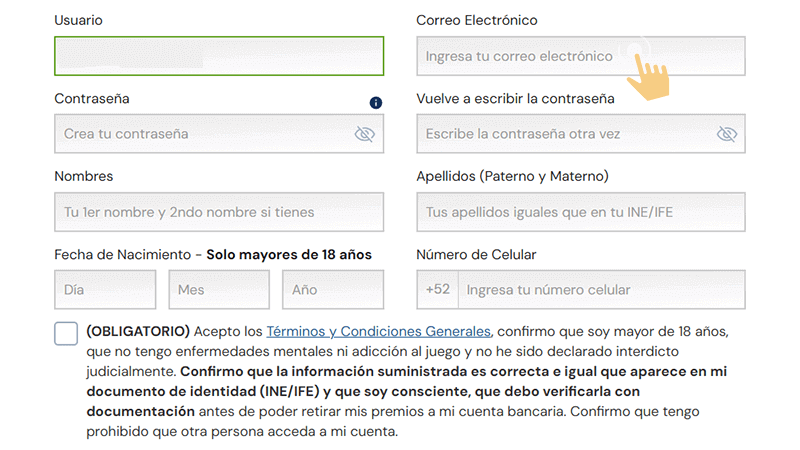Click the password info icon

(376, 102)
